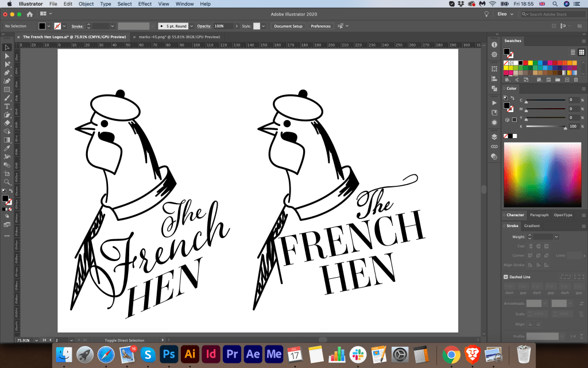The width and height of the screenshot is (588, 368).
Task: Open the Layers panel icon
Action: coord(494,137)
